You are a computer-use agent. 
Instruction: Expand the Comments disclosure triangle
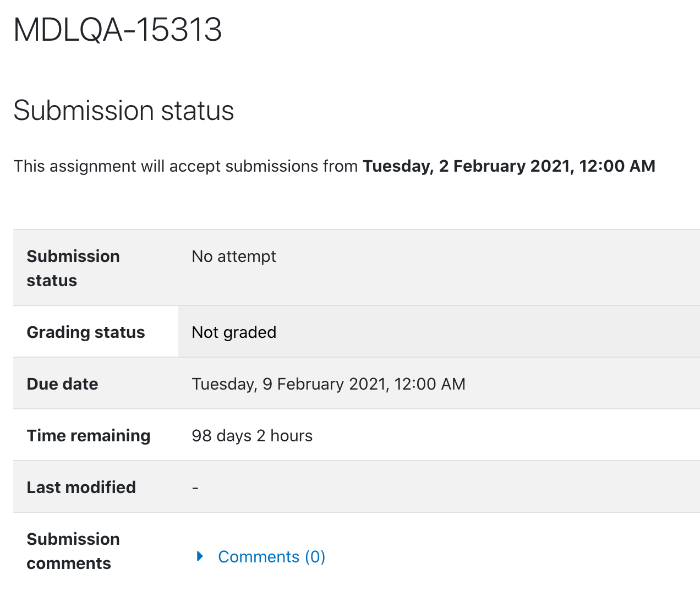click(x=200, y=556)
